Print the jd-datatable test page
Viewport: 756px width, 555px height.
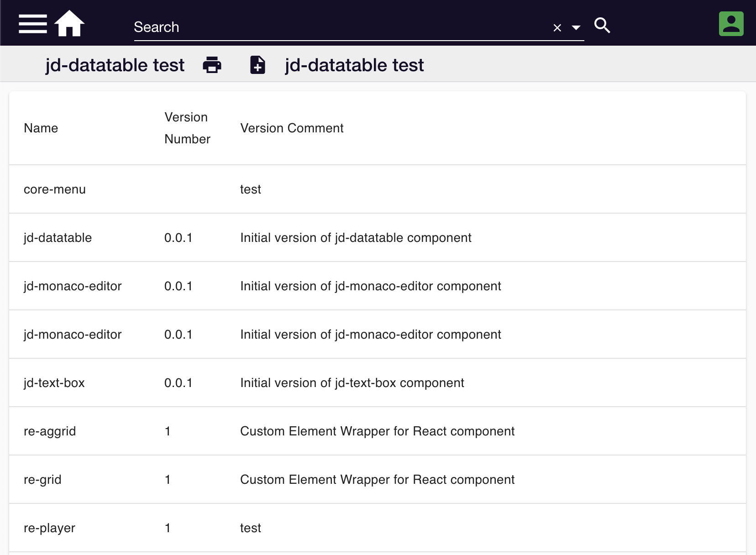click(211, 65)
